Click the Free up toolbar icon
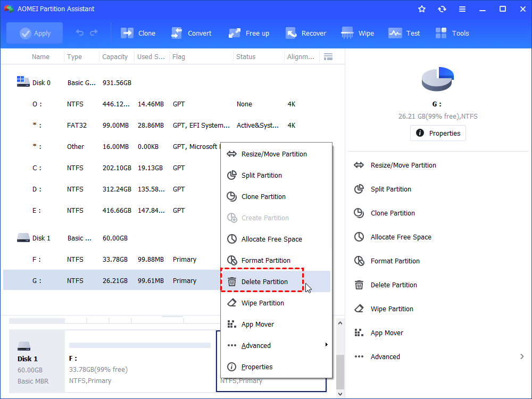 pyautogui.click(x=235, y=33)
